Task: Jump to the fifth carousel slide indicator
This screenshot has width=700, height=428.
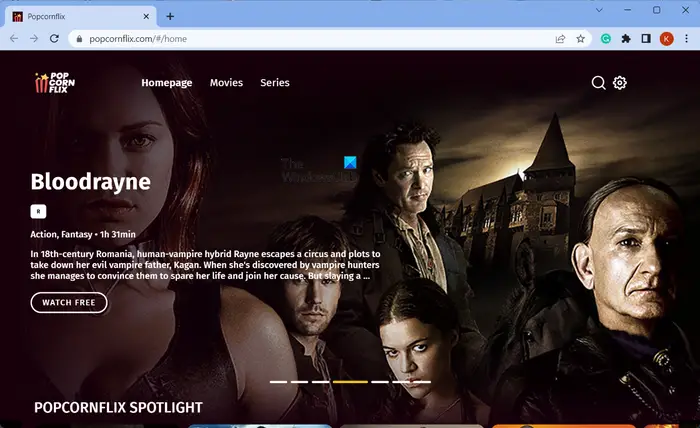Action: pyautogui.click(x=380, y=382)
